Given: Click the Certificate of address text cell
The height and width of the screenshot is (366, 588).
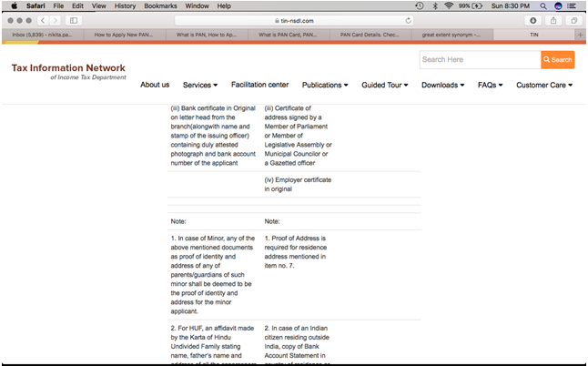Looking at the screenshot, I should (x=299, y=136).
